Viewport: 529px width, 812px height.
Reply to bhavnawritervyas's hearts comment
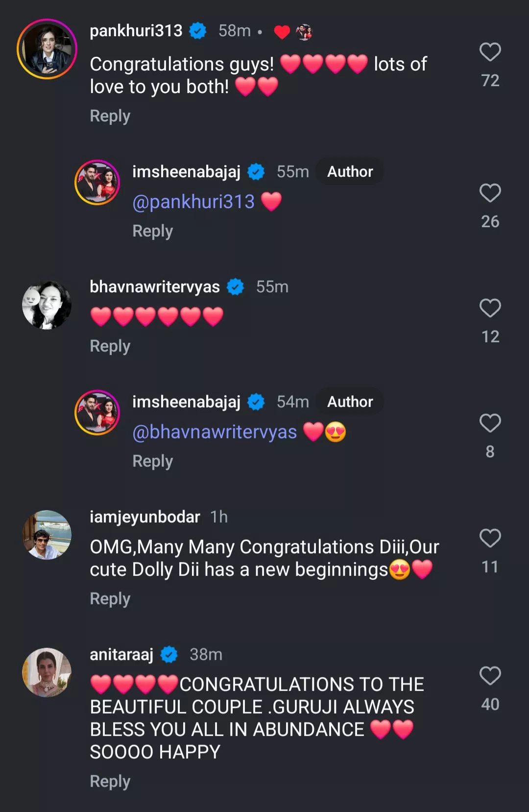[x=110, y=346]
